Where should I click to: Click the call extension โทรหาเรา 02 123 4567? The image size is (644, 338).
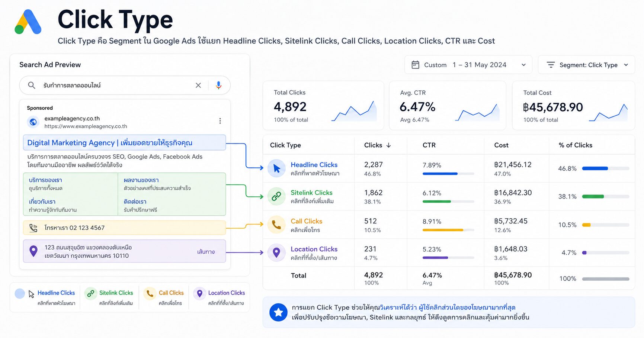[x=124, y=228]
